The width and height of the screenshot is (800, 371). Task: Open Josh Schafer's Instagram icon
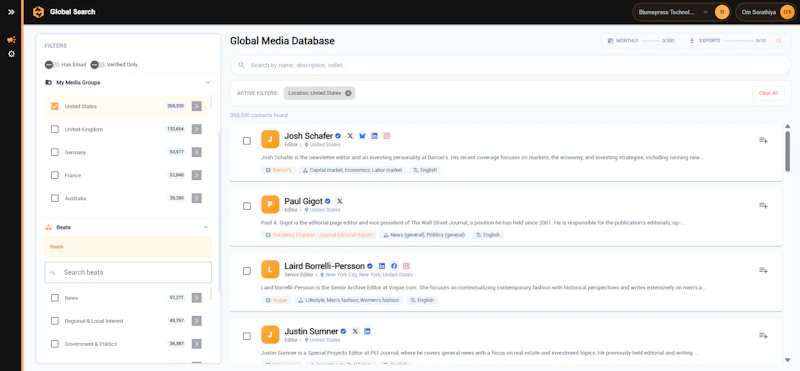click(x=387, y=136)
